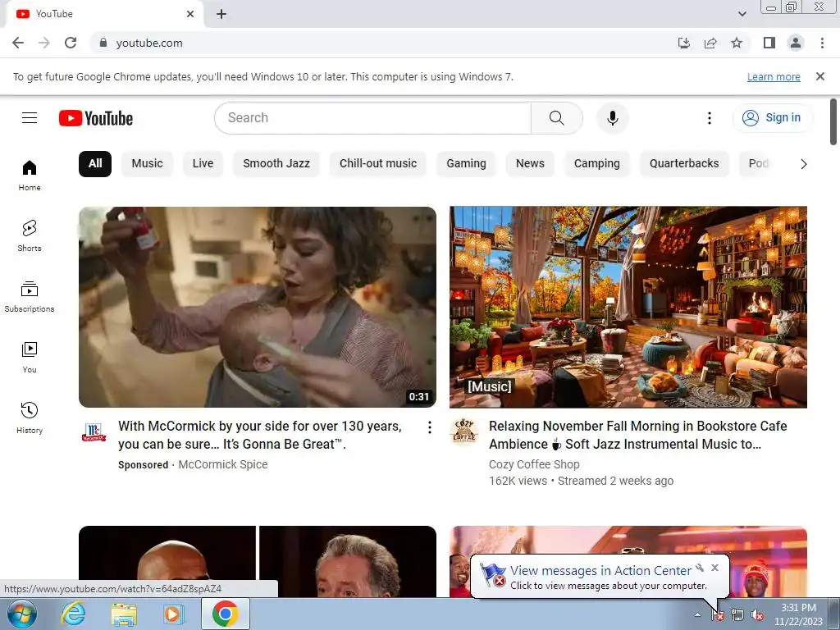Select the Gaming filter chip

467,163
